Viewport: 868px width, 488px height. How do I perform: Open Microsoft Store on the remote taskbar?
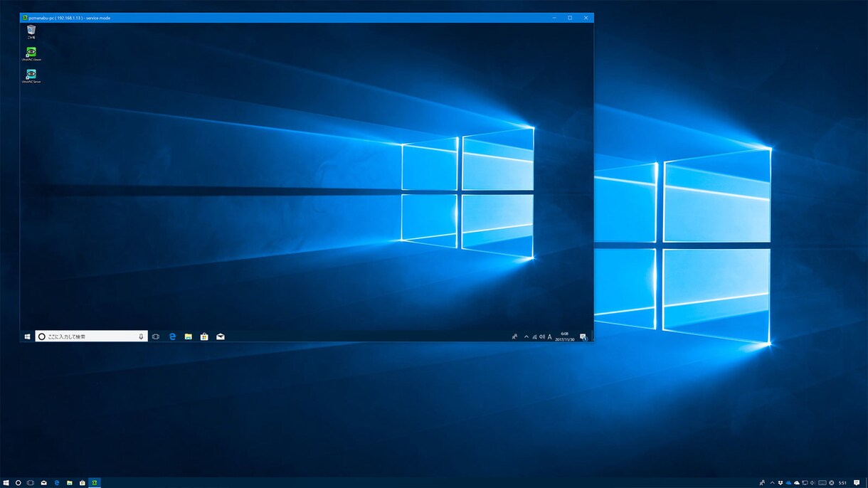click(204, 336)
